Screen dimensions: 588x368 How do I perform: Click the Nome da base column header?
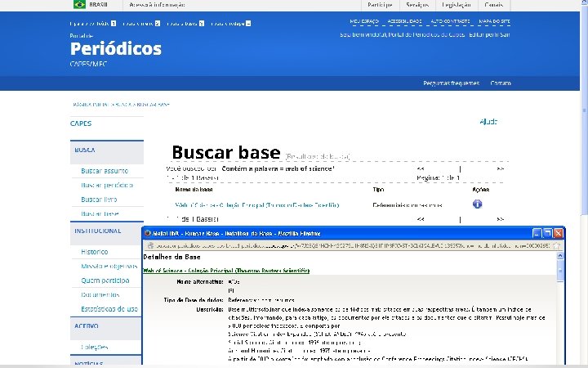pos(194,189)
